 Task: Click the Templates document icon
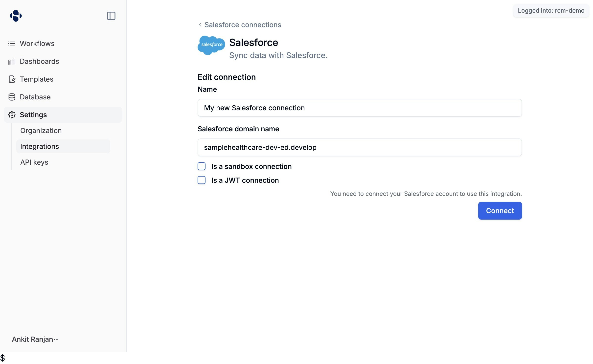11,79
